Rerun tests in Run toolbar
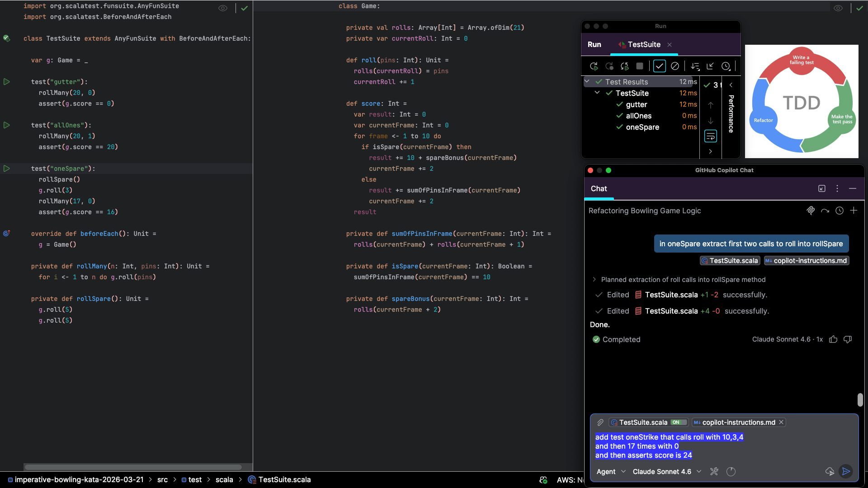Screen dimensions: 868x488 (594, 66)
